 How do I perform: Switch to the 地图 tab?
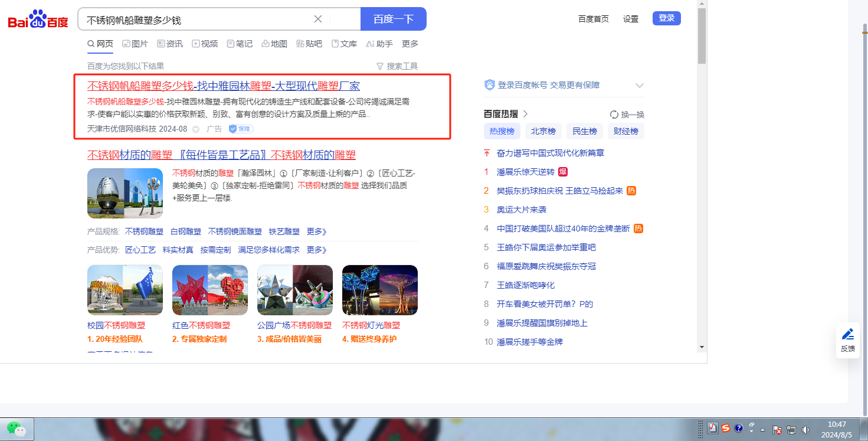pyautogui.click(x=274, y=44)
